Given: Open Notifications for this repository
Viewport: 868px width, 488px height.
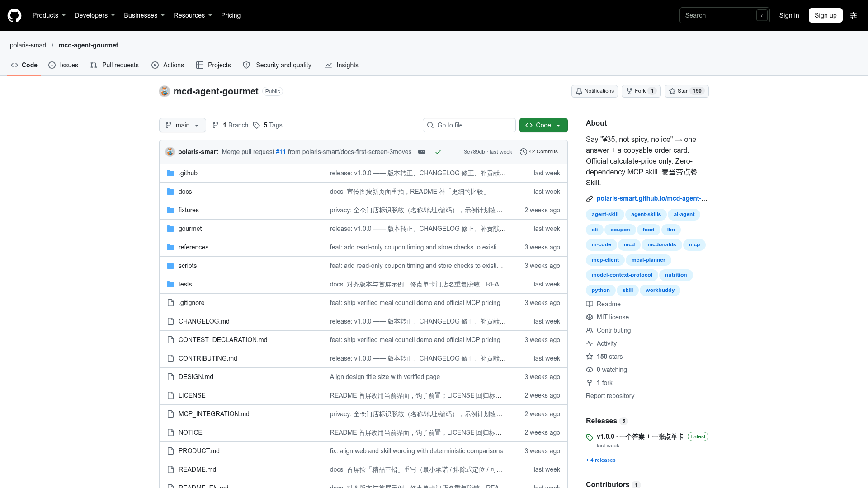Looking at the screenshot, I should 594,91.
